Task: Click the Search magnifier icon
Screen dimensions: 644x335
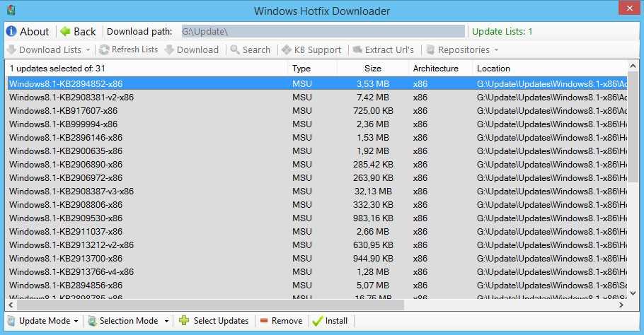Action: pos(235,49)
